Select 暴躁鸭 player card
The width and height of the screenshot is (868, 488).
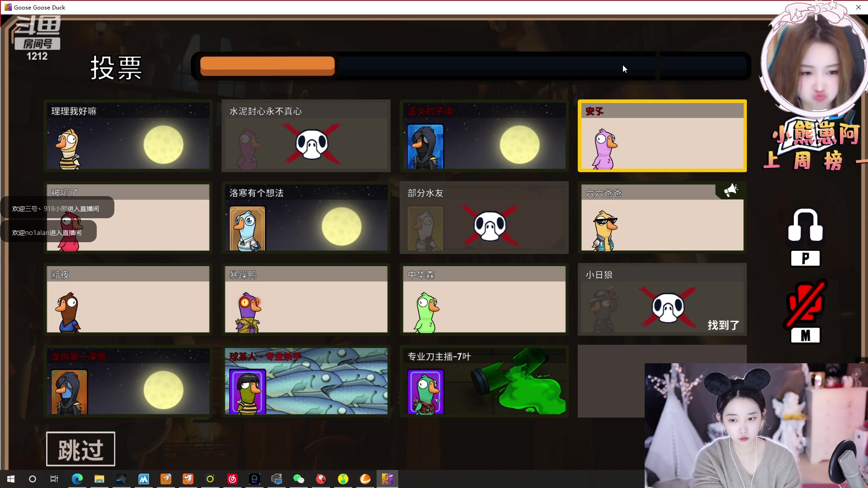click(x=306, y=299)
